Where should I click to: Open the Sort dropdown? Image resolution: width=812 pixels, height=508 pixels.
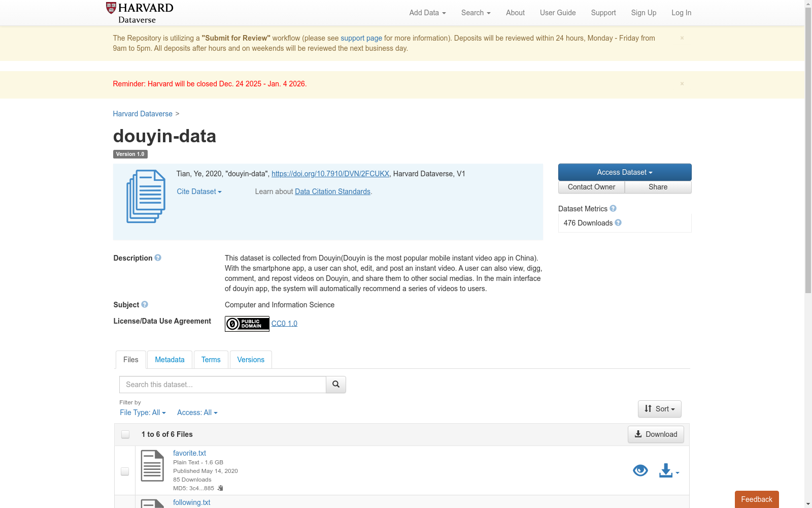(660, 409)
